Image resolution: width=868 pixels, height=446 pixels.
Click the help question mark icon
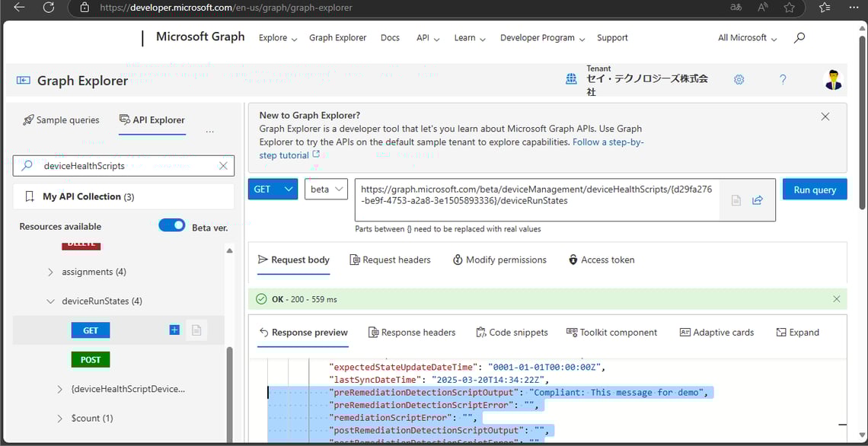coord(783,79)
